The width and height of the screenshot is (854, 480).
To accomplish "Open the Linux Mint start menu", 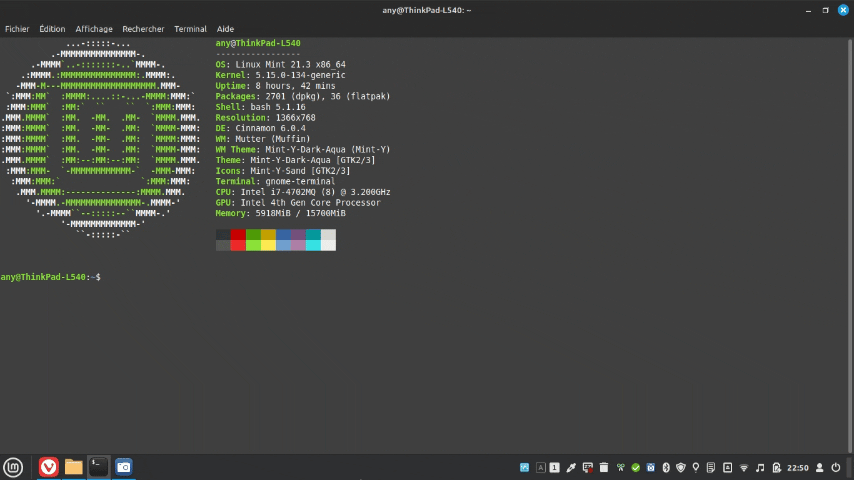I will (13, 467).
